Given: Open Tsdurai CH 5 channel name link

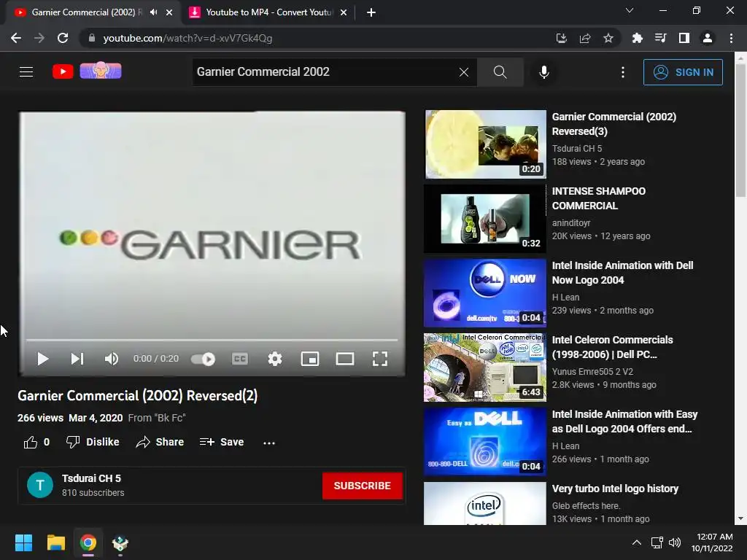Looking at the screenshot, I should tap(91, 478).
